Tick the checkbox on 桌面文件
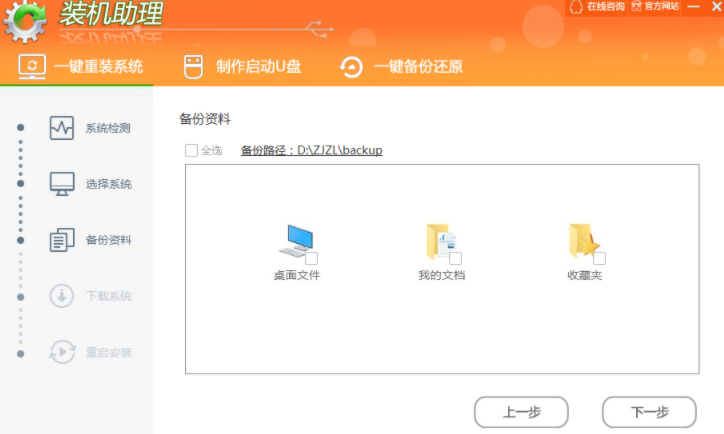This screenshot has height=434, width=724. pos(313,258)
